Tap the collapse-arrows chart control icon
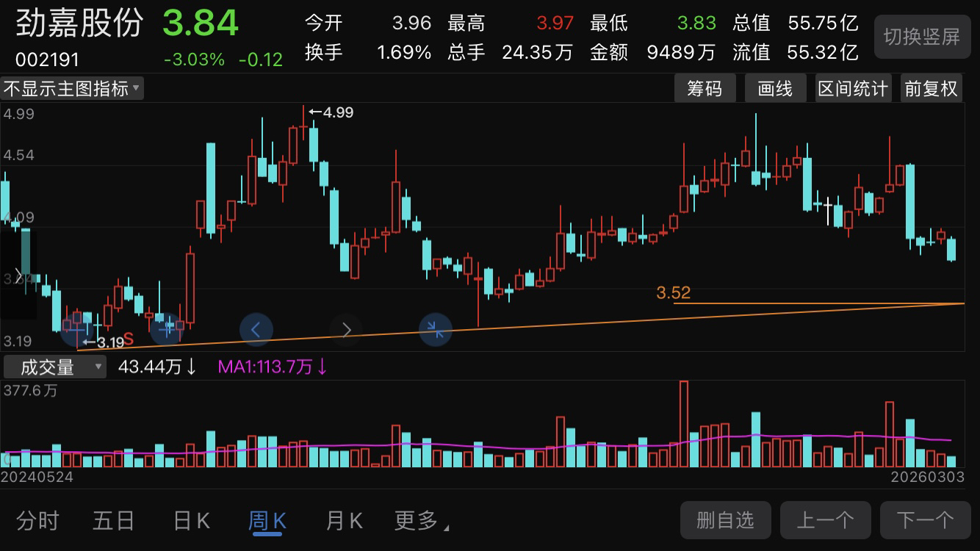 coord(436,330)
